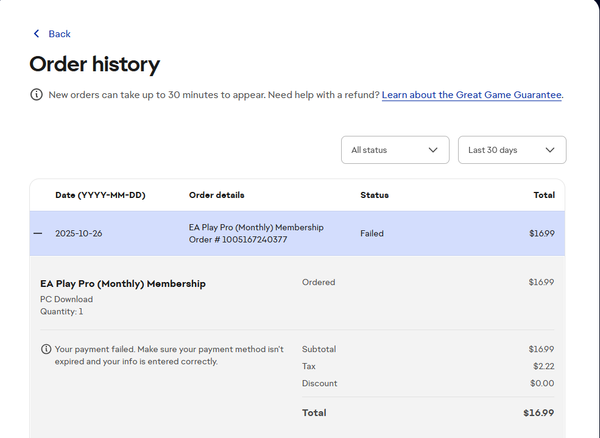
Task: Go back using the Back link text
Action: click(59, 34)
